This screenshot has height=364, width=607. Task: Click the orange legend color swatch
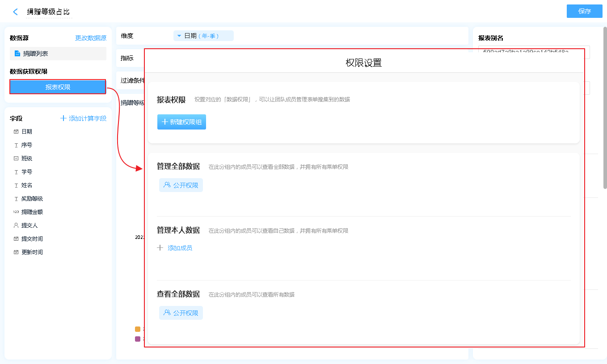[x=138, y=329]
